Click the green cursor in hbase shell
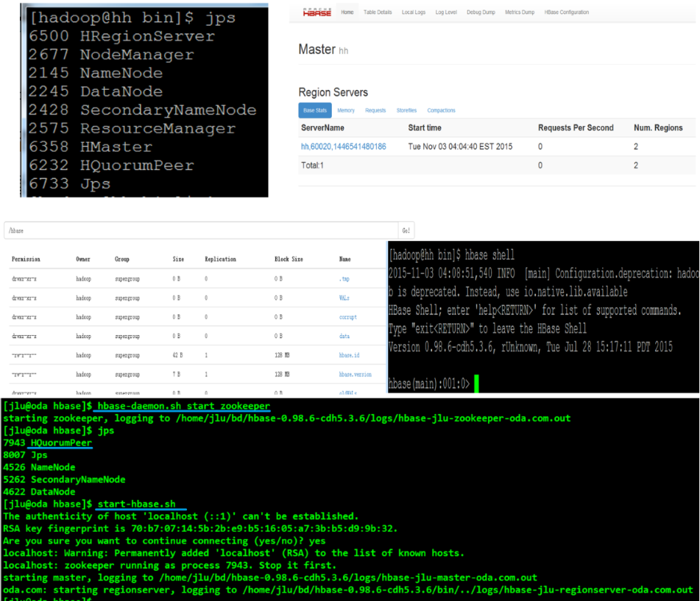700x601 pixels. tap(476, 384)
